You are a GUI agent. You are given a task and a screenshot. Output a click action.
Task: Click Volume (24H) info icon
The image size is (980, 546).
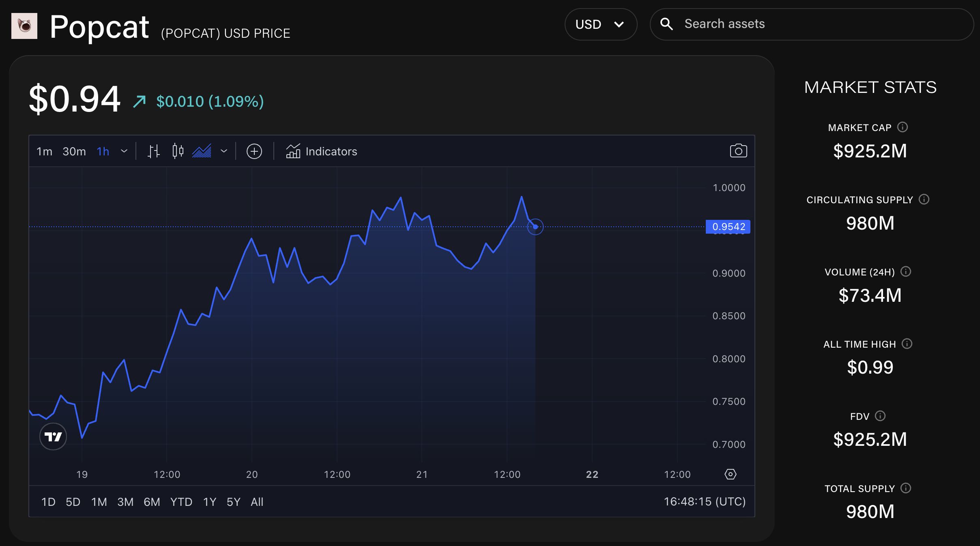click(x=906, y=271)
